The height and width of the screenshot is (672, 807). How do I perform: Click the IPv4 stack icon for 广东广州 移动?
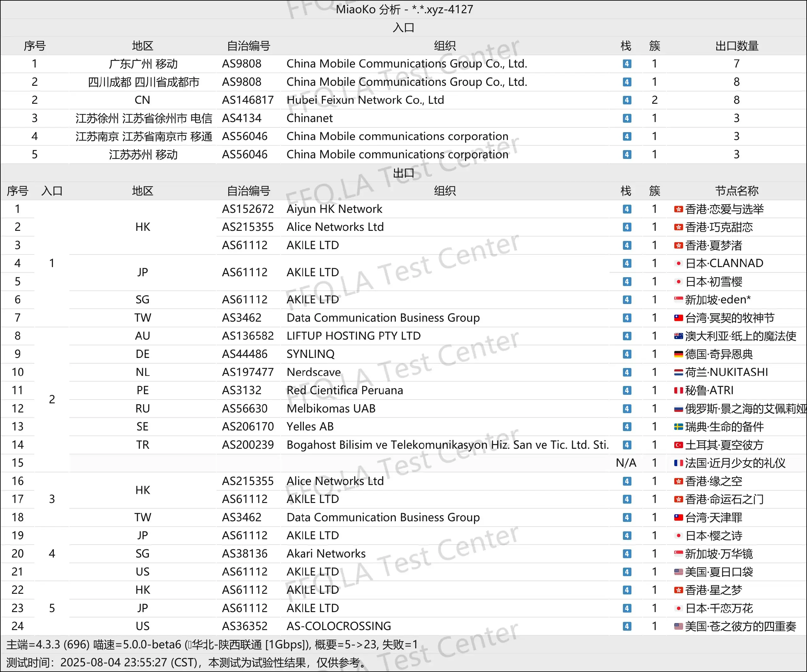pos(627,64)
